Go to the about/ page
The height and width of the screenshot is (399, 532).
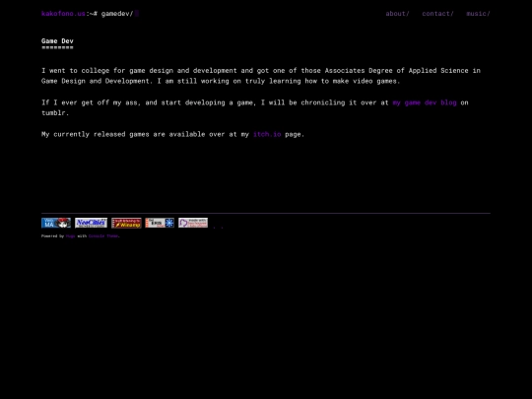coord(397,14)
